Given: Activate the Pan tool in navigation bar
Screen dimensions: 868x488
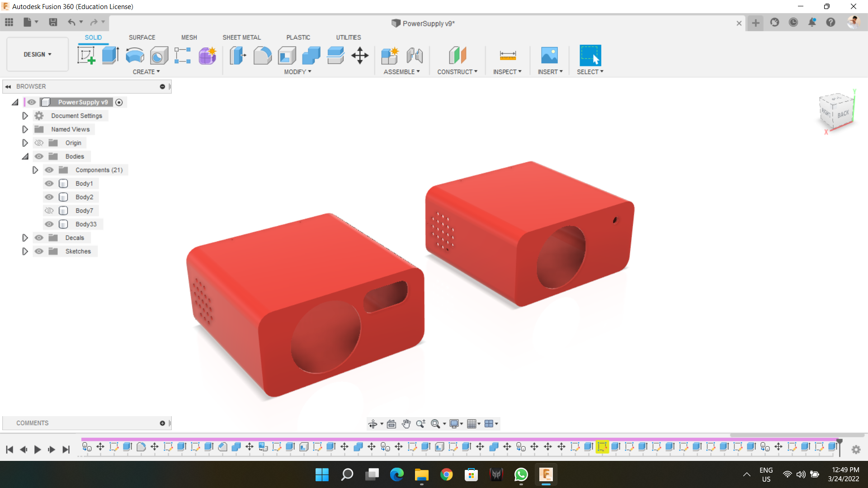Looking at the screenshot, I should (x=406, y=424).
